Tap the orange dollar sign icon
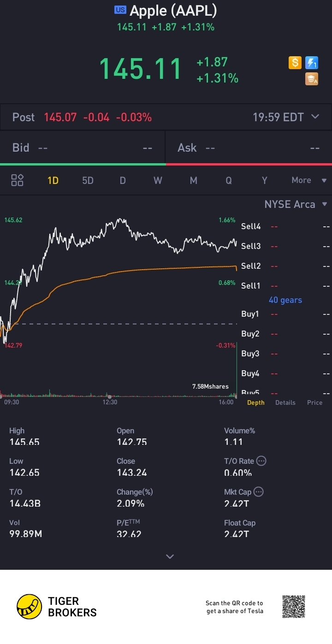The width and height of the screenshot is (332, 644). (x=295, y=63)
